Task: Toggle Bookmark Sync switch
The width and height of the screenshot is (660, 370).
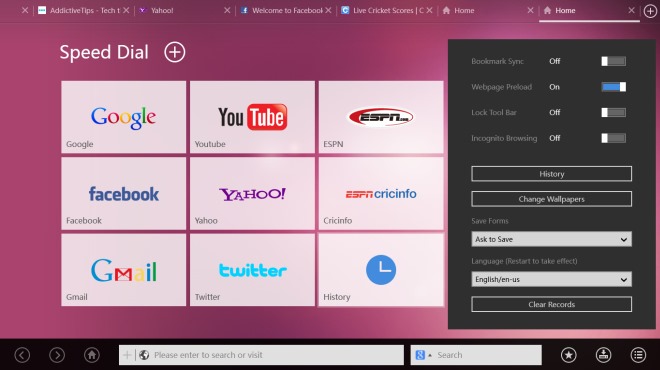Action: coord(613,61)
